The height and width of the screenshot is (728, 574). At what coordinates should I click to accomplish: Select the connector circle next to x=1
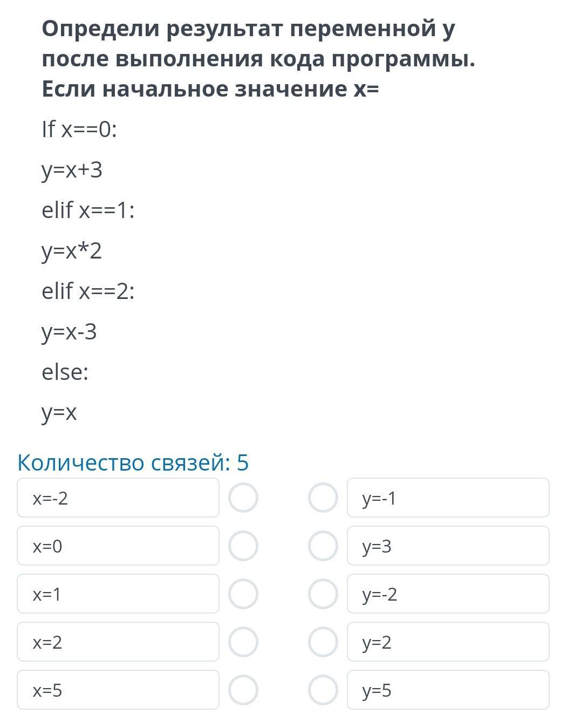[x=243, y=594]
